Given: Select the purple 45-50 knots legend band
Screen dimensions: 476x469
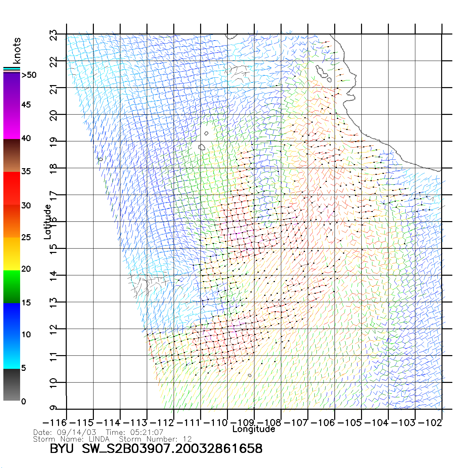Looking at the screenshot, I should point(12,89).
